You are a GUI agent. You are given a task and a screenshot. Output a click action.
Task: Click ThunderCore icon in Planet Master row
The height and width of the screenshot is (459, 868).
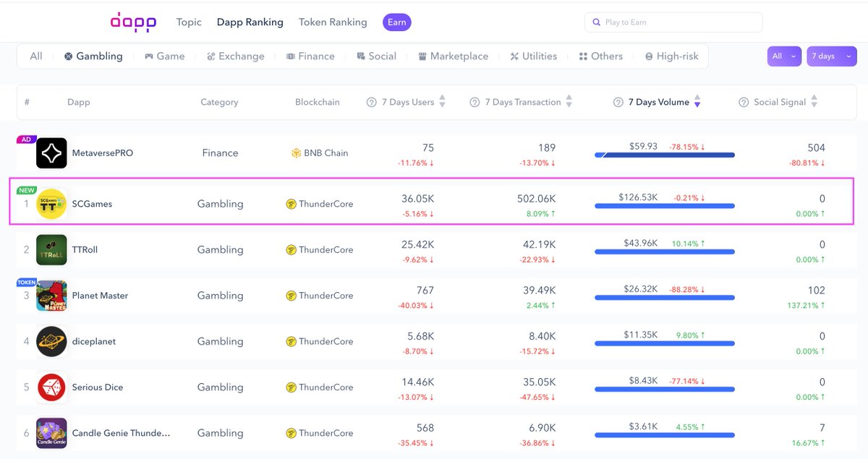(292, 296)
